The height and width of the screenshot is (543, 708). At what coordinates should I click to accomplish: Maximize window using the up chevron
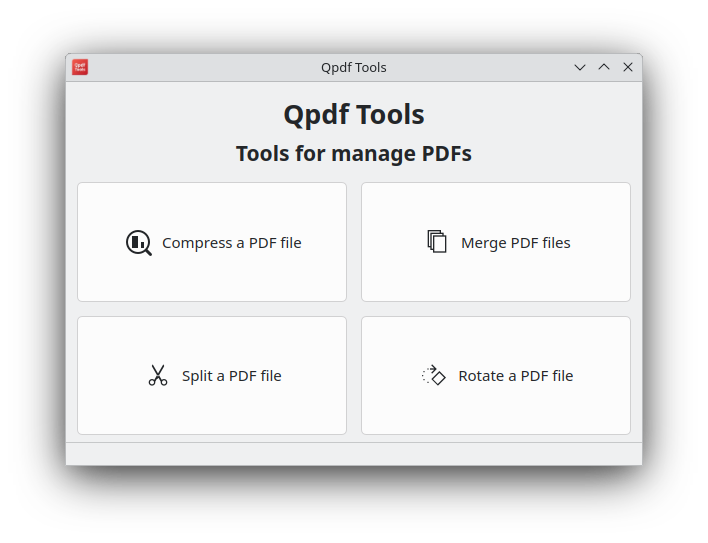[x=604, y=67]
